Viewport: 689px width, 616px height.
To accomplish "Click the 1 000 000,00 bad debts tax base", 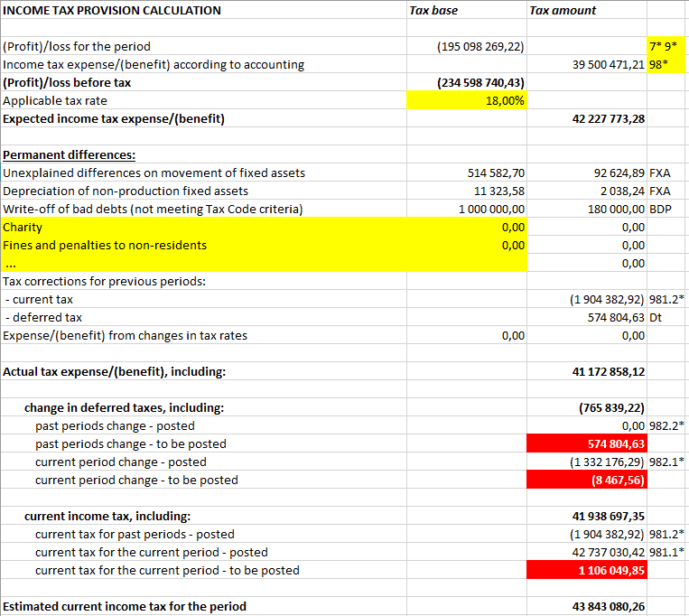I will 492,209.
